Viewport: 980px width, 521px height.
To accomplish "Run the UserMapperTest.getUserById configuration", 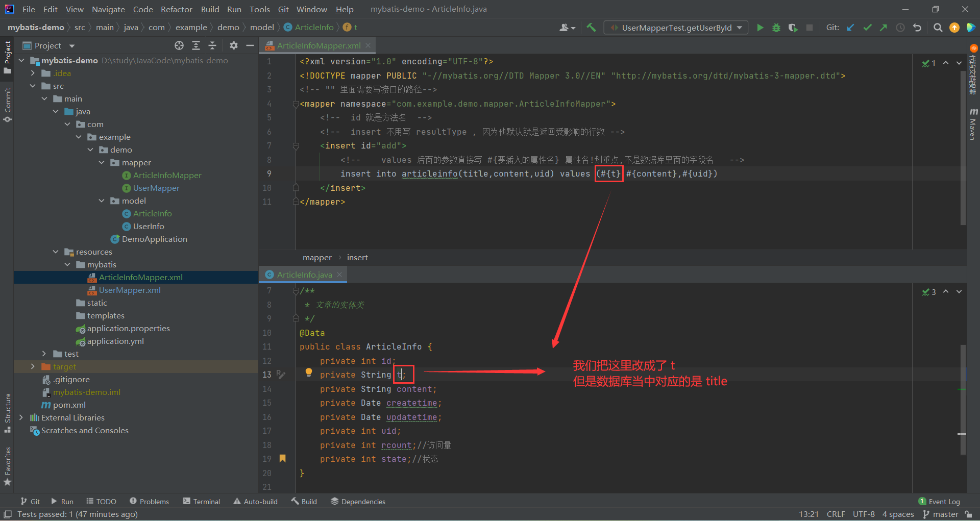I will [x=760, y=28].
